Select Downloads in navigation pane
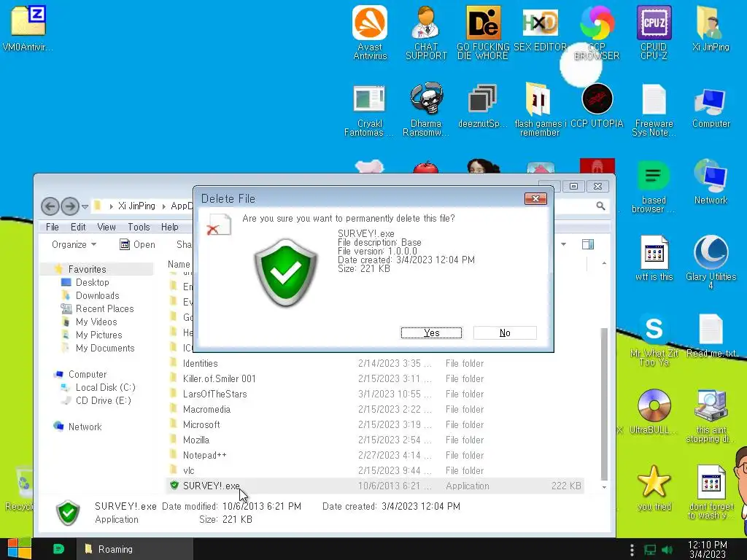This screenshot has height=560, width=747. (x=97, y=295)
